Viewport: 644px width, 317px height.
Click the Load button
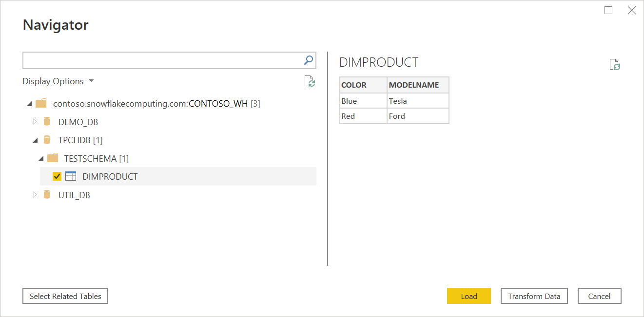(x=468, y=296)
